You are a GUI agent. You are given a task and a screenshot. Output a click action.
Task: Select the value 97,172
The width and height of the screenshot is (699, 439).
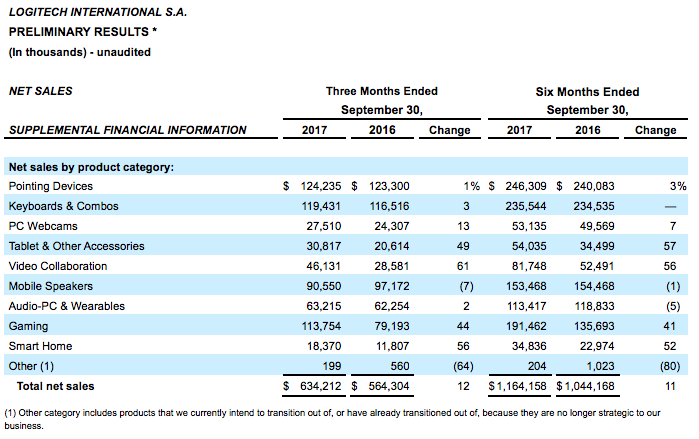point(392,286)
